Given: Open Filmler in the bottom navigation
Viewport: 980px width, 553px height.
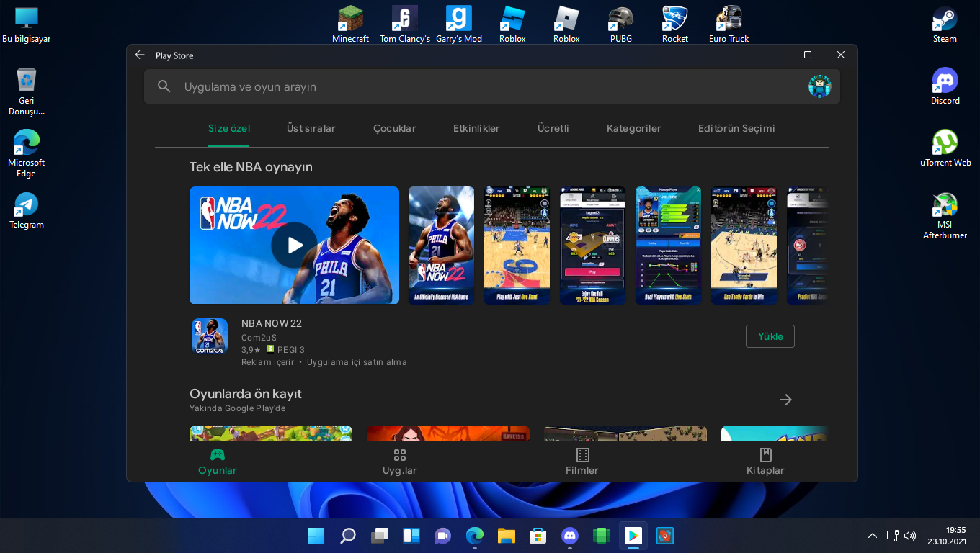Looking at the screenshot, I should pyautogui.click(x=582, y=462).
